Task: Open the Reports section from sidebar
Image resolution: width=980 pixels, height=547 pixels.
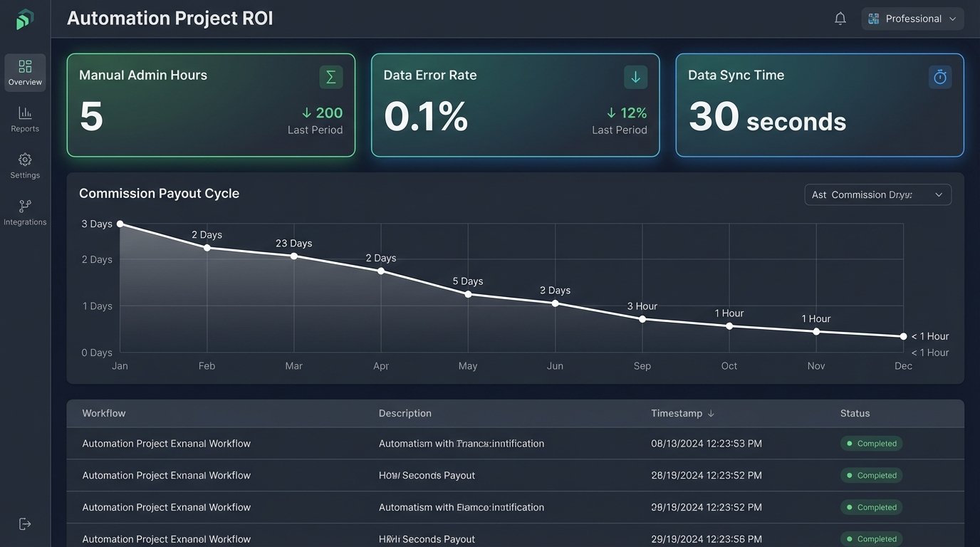Action: pyautogui.click(x=25, y=118)
